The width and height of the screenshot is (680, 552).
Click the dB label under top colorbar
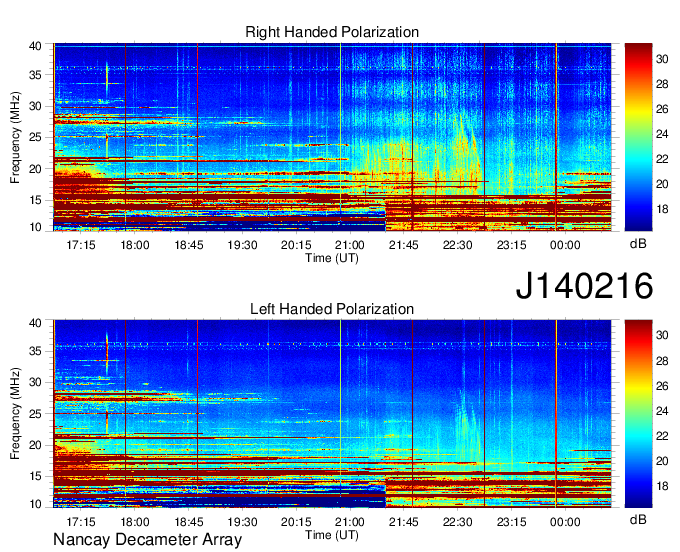click(638, 244)
